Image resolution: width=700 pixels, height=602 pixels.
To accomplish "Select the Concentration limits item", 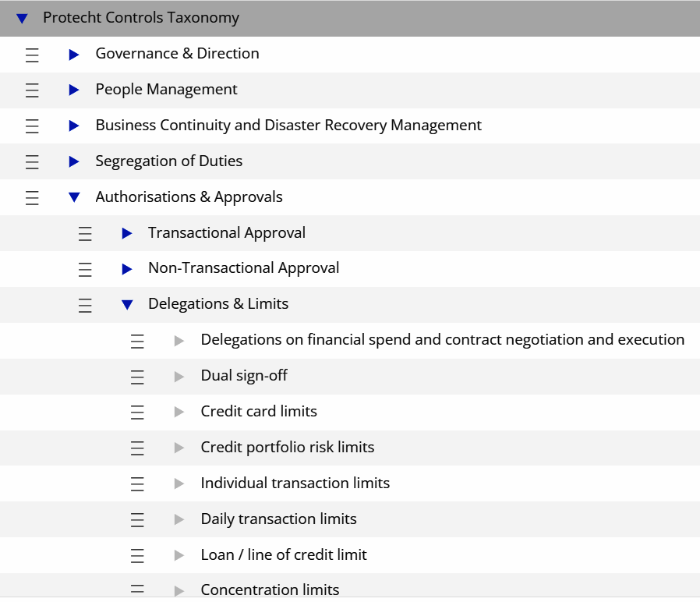I will pos(270,590).
